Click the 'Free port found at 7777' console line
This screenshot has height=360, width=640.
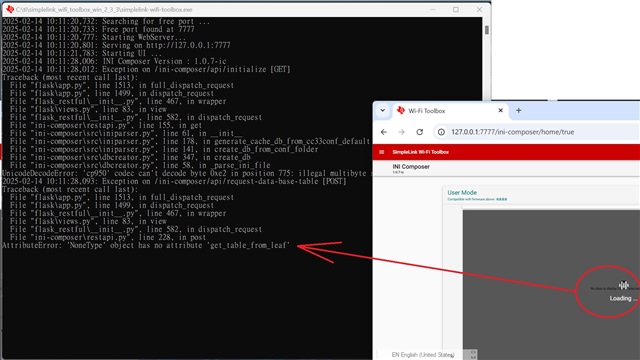(98, 29)
